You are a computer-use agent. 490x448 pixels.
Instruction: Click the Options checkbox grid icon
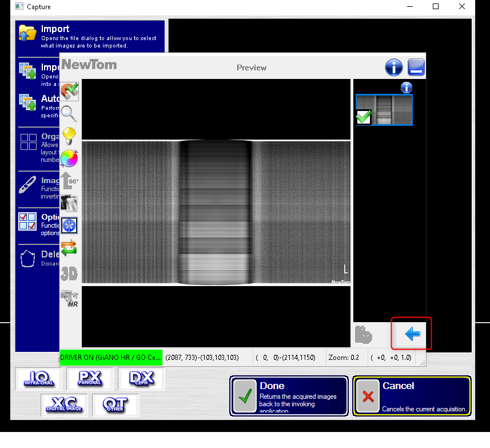coord(27,221)
